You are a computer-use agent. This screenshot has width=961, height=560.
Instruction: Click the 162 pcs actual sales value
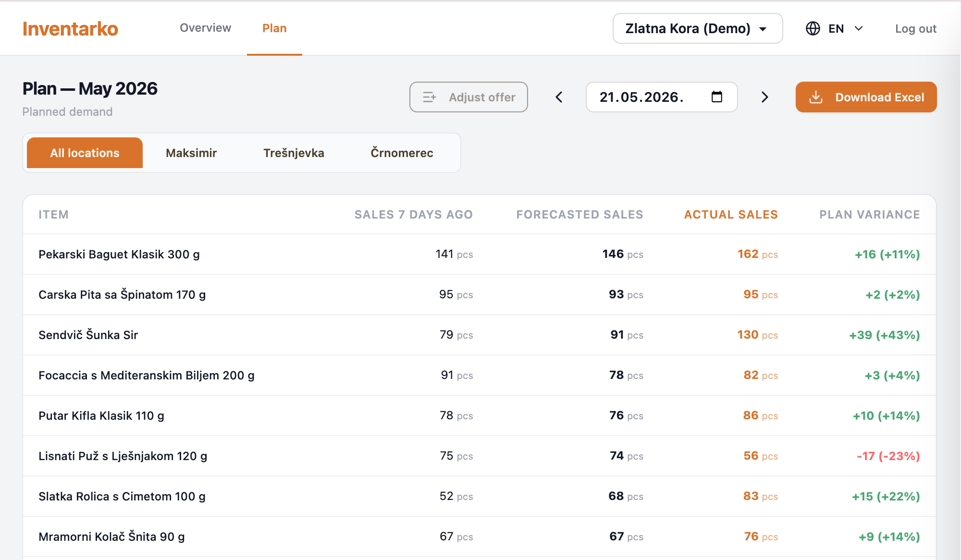758,254
